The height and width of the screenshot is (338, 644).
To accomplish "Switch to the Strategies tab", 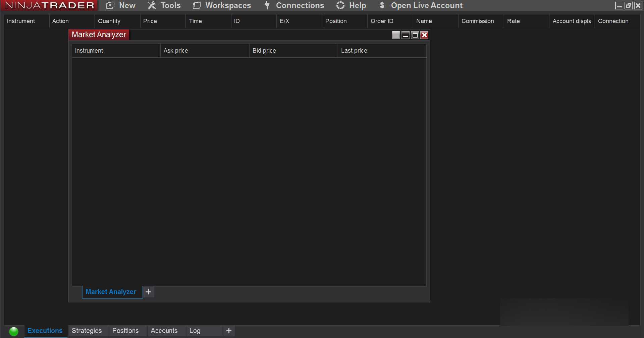I will 87,331.
